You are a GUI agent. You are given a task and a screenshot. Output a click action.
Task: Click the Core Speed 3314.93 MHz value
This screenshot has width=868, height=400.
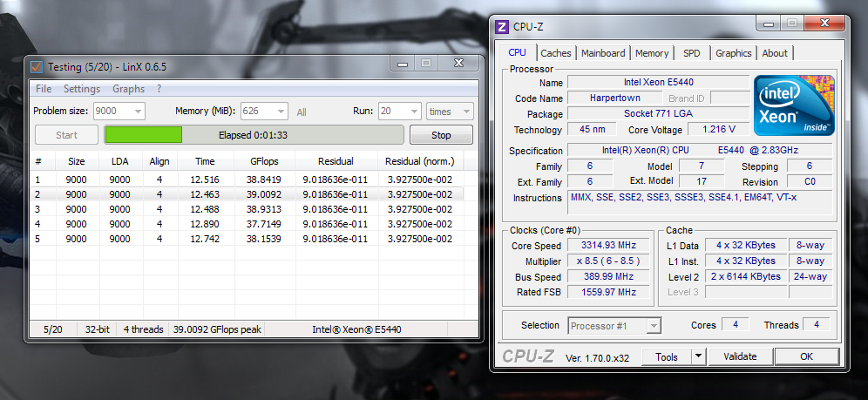(608, 245)
